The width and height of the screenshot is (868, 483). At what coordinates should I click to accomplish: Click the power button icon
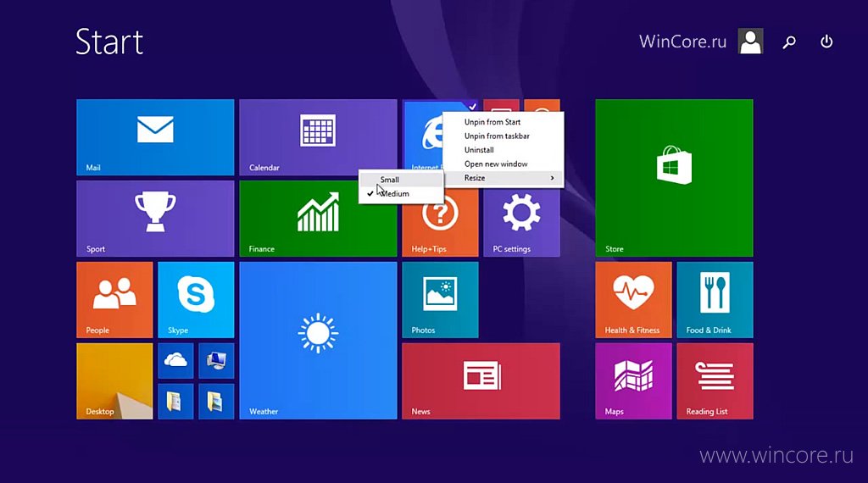(826, 42)
